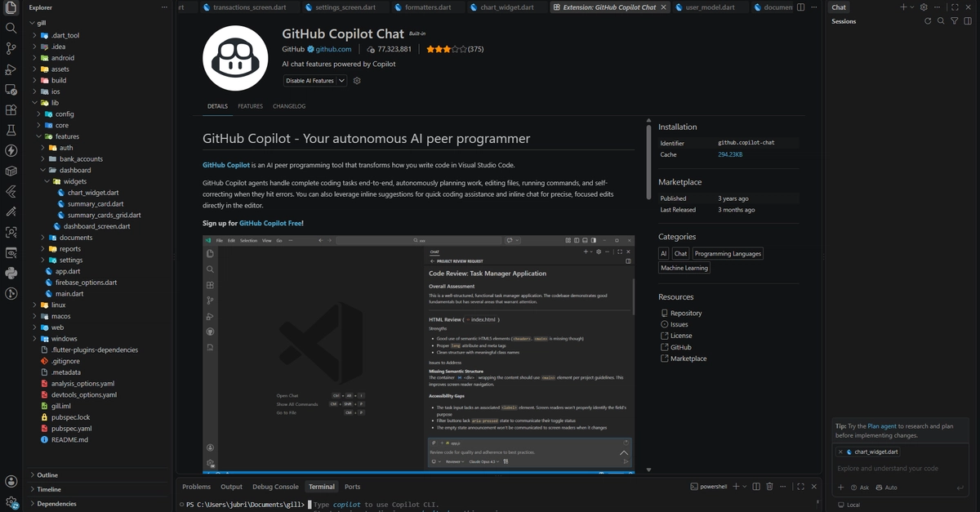Open Explorer More Actions ellipsis

click(163, 7)
